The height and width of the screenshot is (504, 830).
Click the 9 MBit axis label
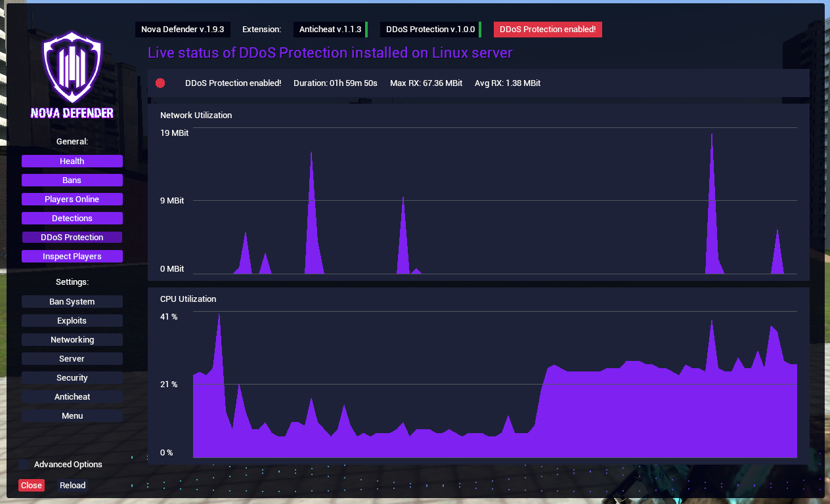point(172,201)
